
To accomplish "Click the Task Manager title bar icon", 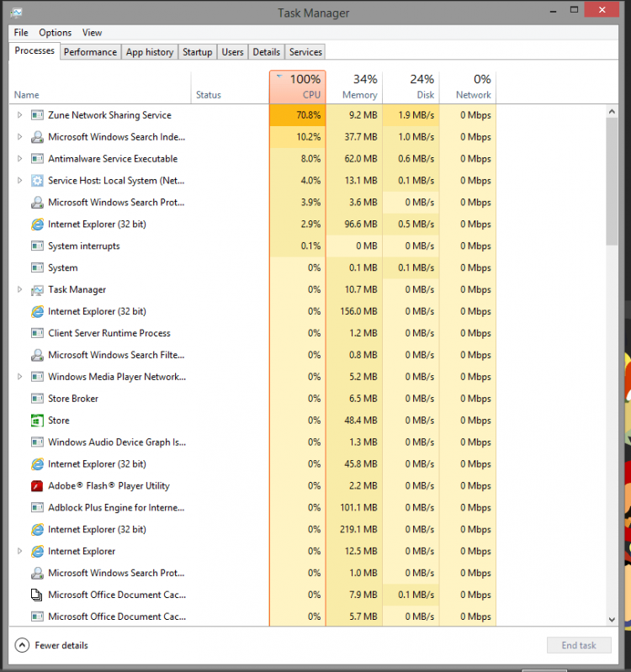I will point(16,13).
